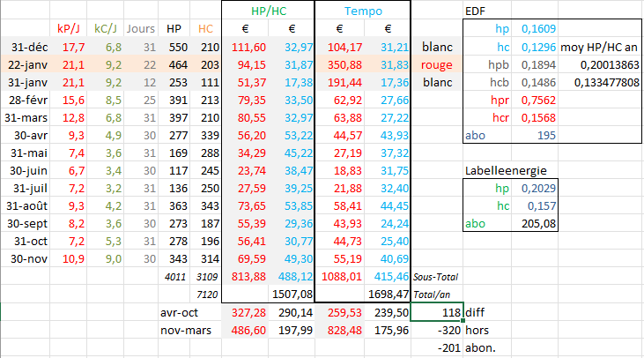Image resolution: width=644 pixels, height=358 pixels.
Task: Select the Tempo header cell
Action: [363, 11]
